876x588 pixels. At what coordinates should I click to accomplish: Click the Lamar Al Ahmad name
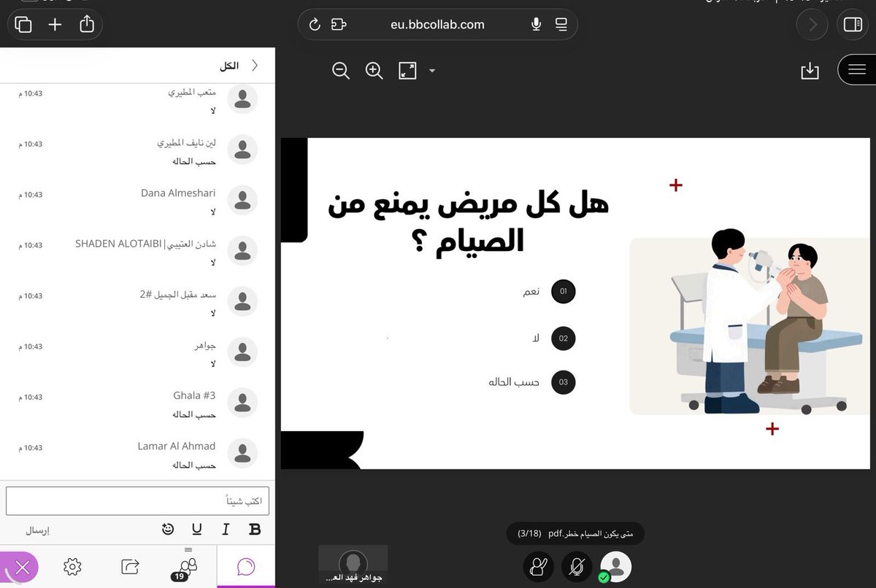(x=177, y=446)
